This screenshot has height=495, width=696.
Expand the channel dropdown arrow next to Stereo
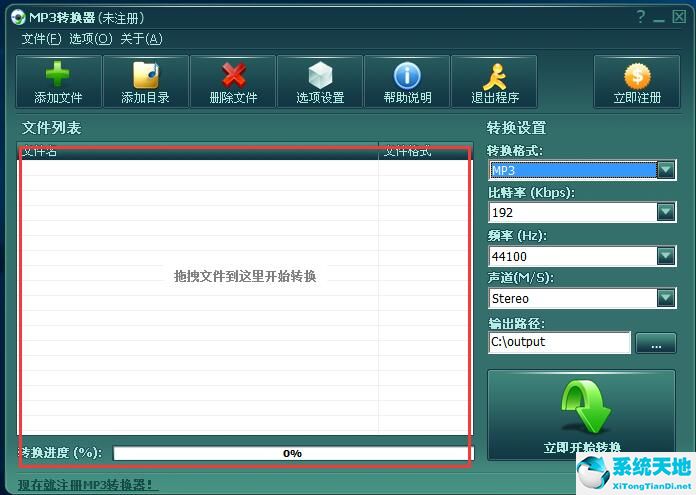[x=666, y=298]
